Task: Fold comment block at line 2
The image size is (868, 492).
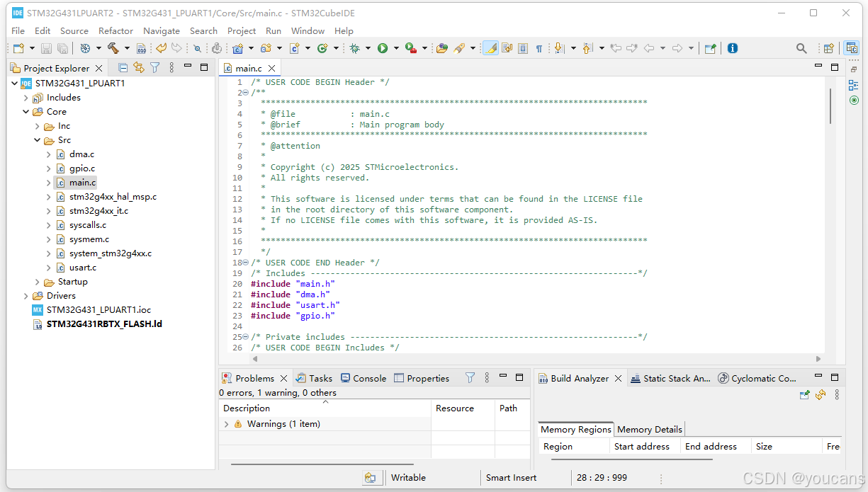Action: click(x=245, y=93)
